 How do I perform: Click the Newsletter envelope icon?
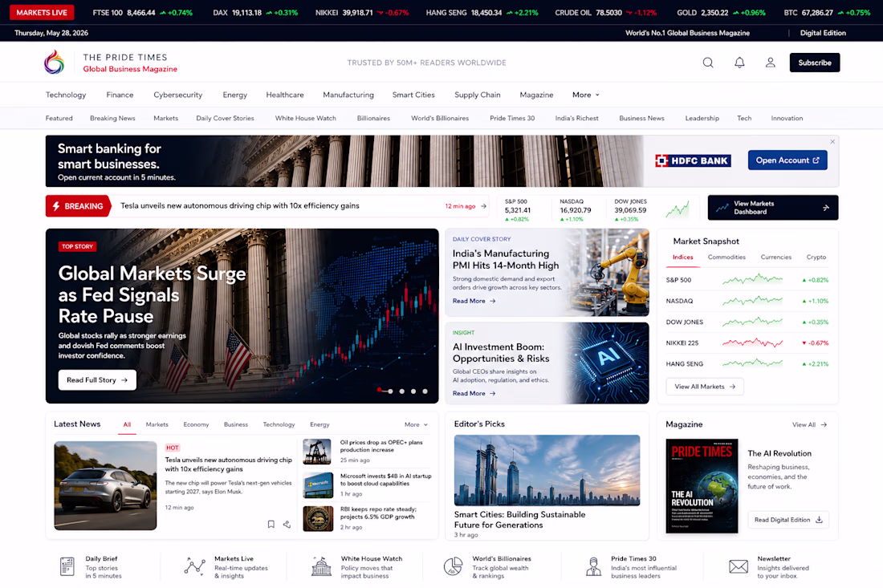pyautogui.click(x=739, y=566)
